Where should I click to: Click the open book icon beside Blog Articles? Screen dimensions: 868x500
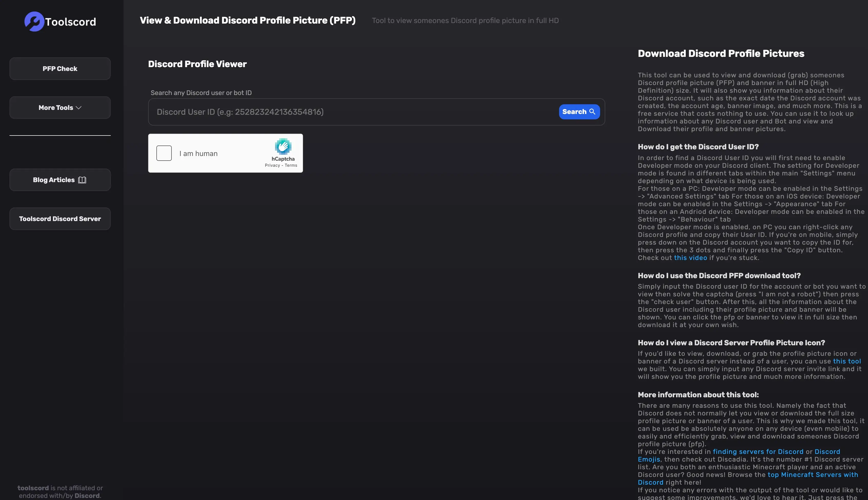coord(82,180)
